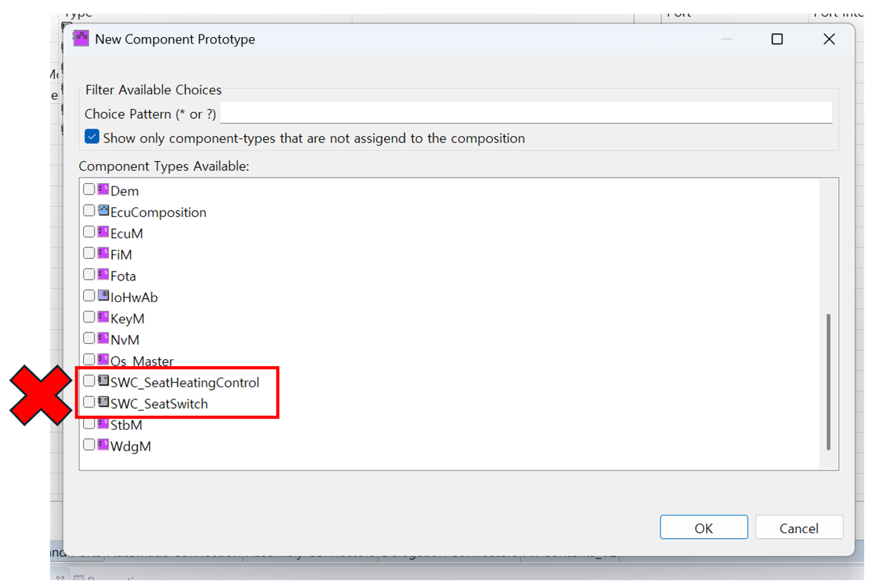Disable the show only unassigned component-types checkbox
Screen dimensions: 872x588
click(x=92, y=137)
